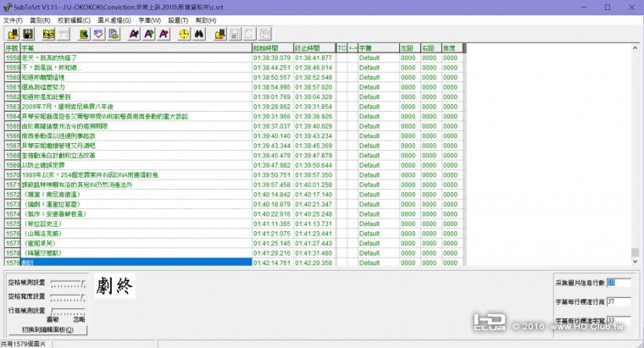Click the document with stamp toolbar icon
This screenshot has width=644, height=348.
point(114,34)
